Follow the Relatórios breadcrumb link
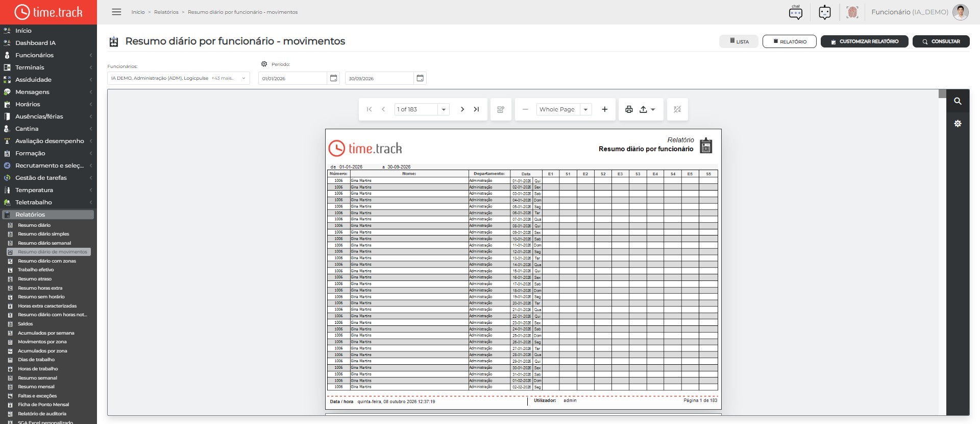The image size is (980, 424). click(166, 12)
